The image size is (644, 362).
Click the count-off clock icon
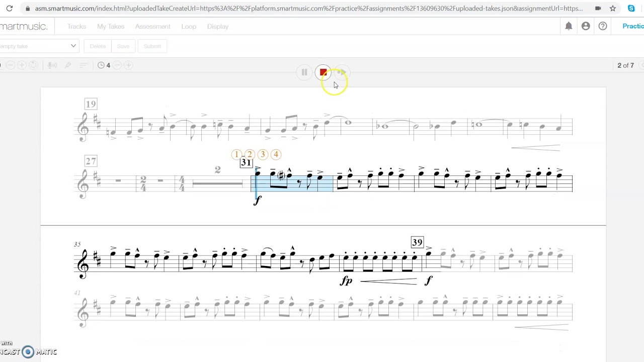101,65
